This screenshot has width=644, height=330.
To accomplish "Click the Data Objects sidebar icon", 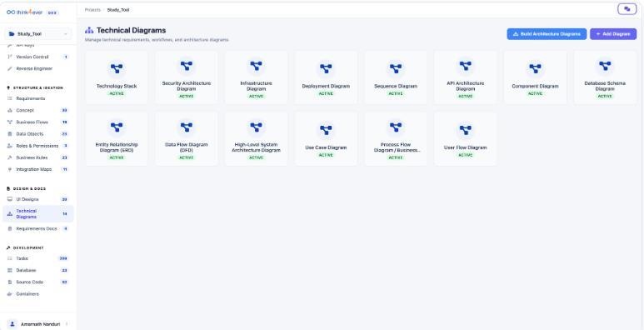I will coord(10,134).
